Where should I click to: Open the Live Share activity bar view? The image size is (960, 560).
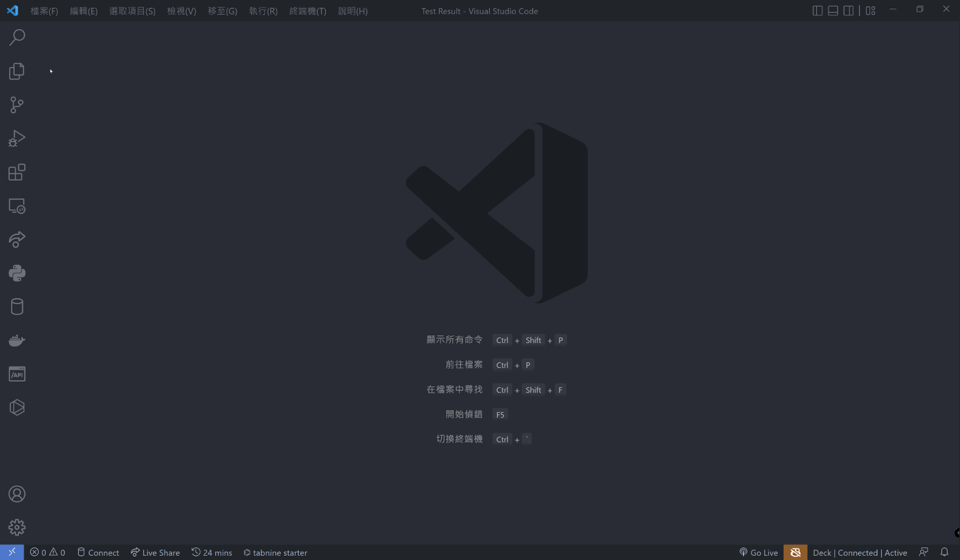click(17, 239)
